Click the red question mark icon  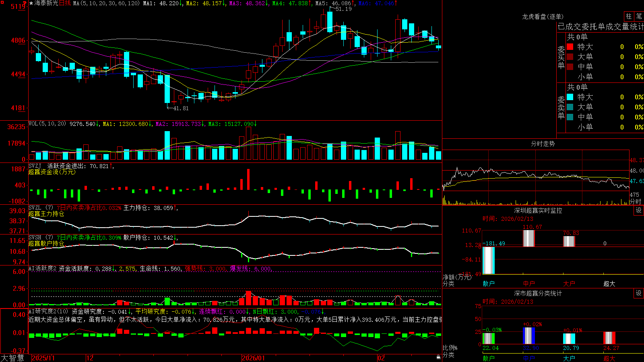pos(25,4)
